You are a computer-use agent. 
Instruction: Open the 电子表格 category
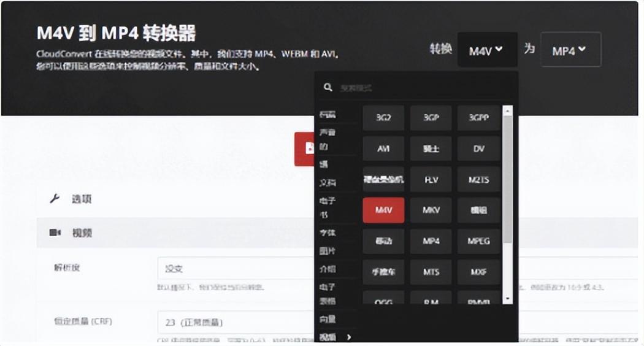(x=328, y=294)
